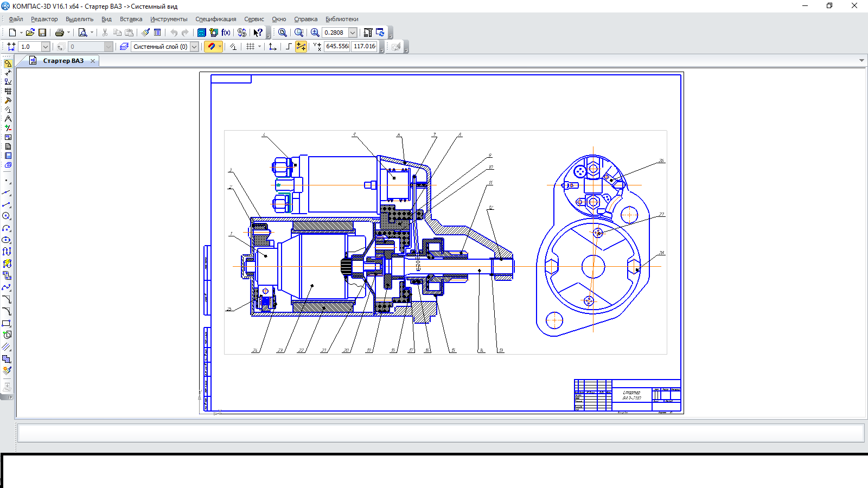The height and width of the screenshot is (488, 868).
Task: Select the Geometry tools panel icon
Action: (x=8, y=63)
